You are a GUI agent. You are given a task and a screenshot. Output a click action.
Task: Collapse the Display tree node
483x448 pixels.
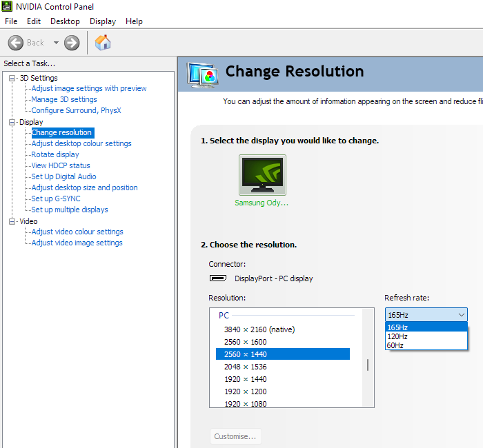[12, 122]
